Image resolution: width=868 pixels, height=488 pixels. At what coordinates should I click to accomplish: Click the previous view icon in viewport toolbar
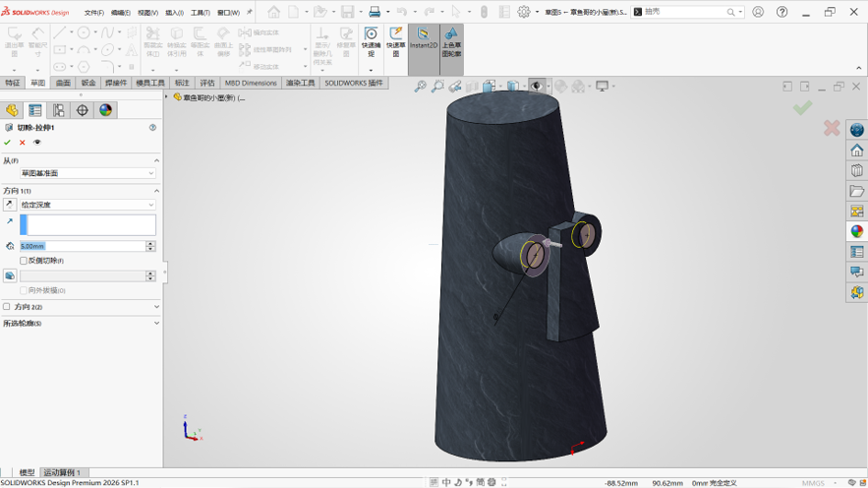pos(455,87)
